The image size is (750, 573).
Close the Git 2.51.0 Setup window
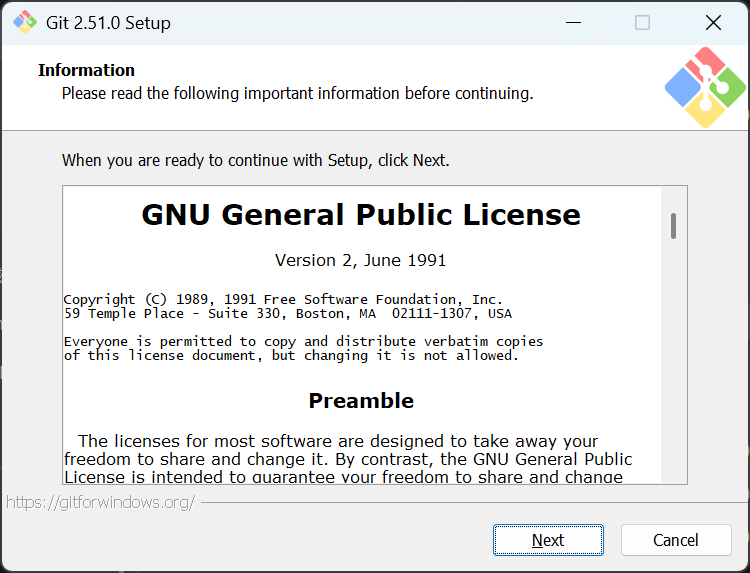tap(713, 22)
